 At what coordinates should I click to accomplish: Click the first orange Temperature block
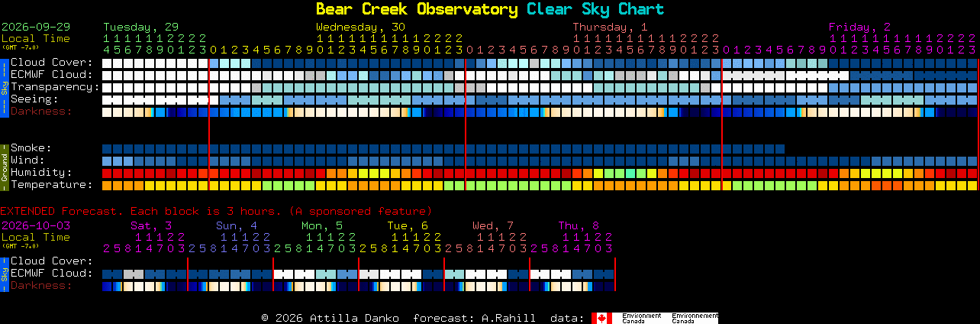107,185
